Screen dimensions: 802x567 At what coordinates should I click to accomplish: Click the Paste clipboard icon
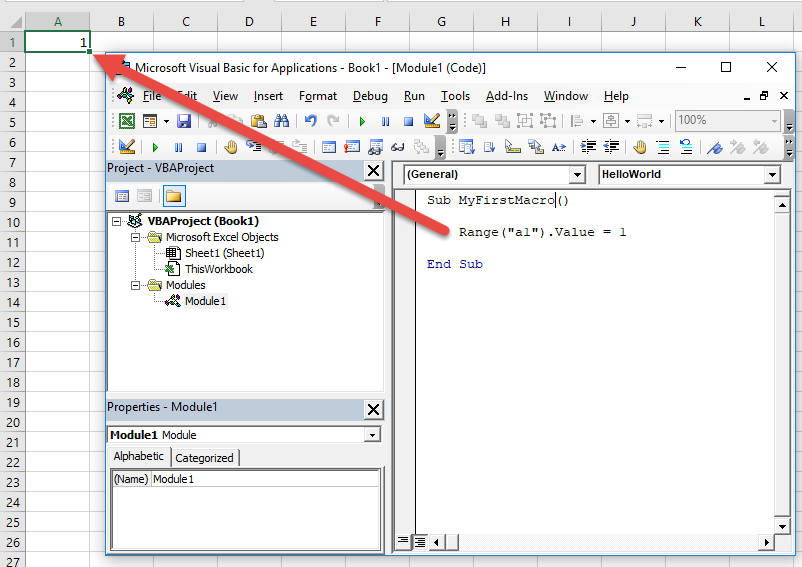259,121
